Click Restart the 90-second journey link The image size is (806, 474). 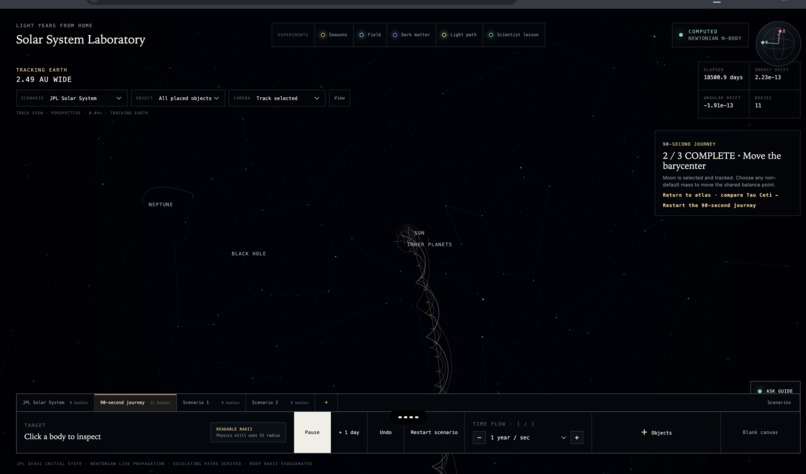[x=709, y=205]
